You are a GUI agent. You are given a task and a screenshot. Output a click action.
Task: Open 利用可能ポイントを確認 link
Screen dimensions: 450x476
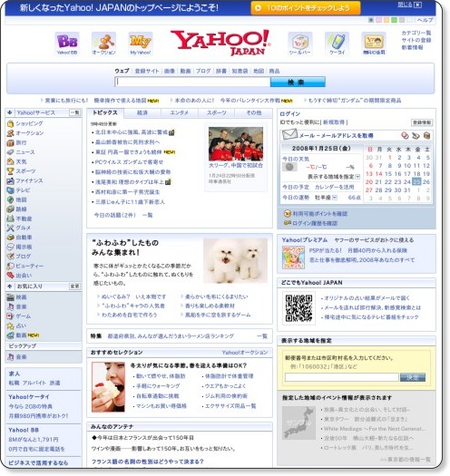point(320,214)
